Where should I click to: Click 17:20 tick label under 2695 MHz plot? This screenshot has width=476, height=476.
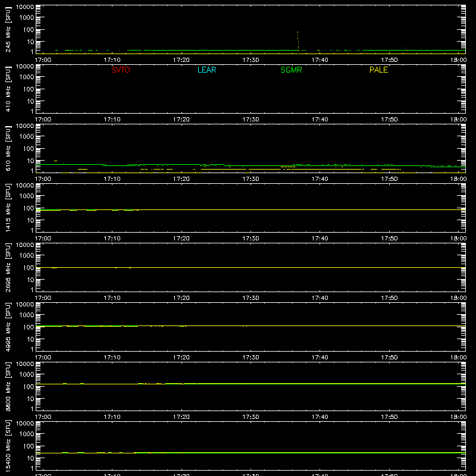[181, 298]
